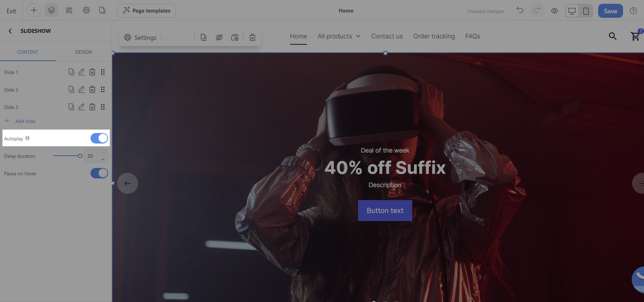Edit Slide 1

[x=82, y=72]
